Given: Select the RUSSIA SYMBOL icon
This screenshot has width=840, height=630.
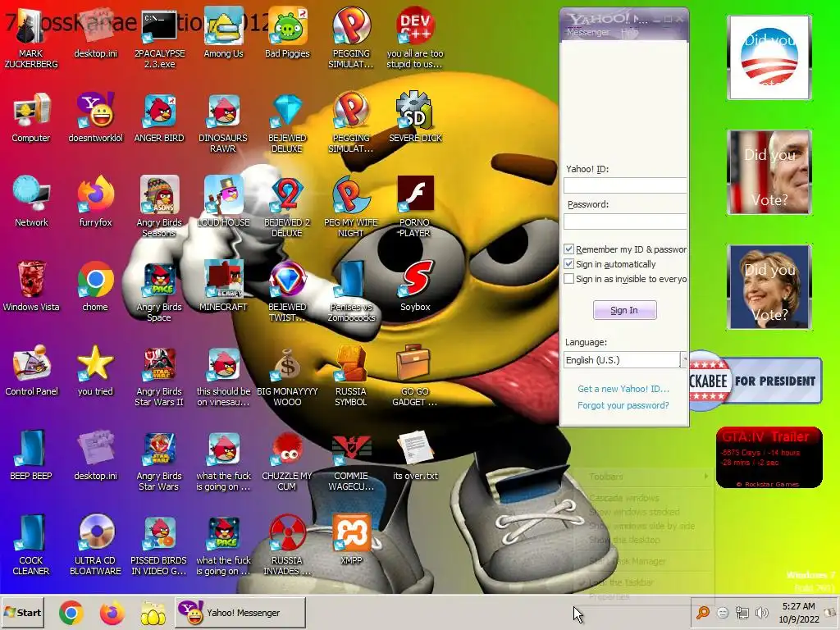Looking at the screenshot, I should (x=351, y=377).
